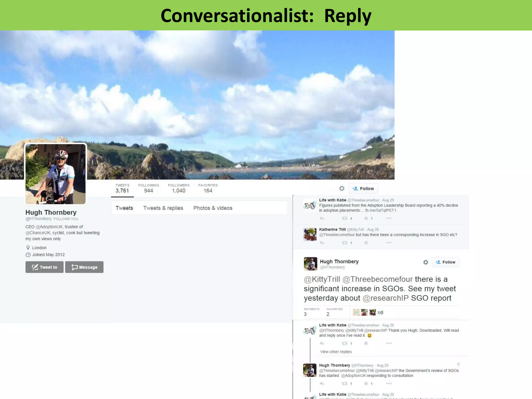Click the Tweet to button
Image resolution: width=532 pixels, height=399 pixels.
[44, 267]
